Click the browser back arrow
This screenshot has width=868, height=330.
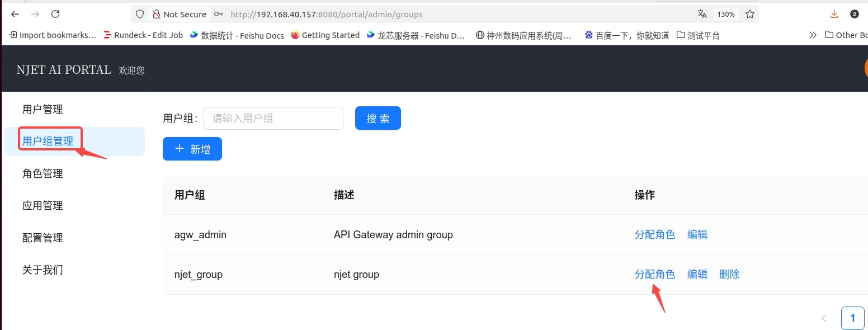pyautogui.click(x=15, y=14)
